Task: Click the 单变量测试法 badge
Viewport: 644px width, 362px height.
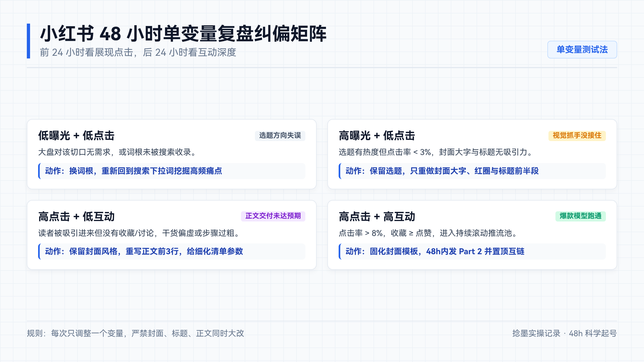Action: [582, 50]
